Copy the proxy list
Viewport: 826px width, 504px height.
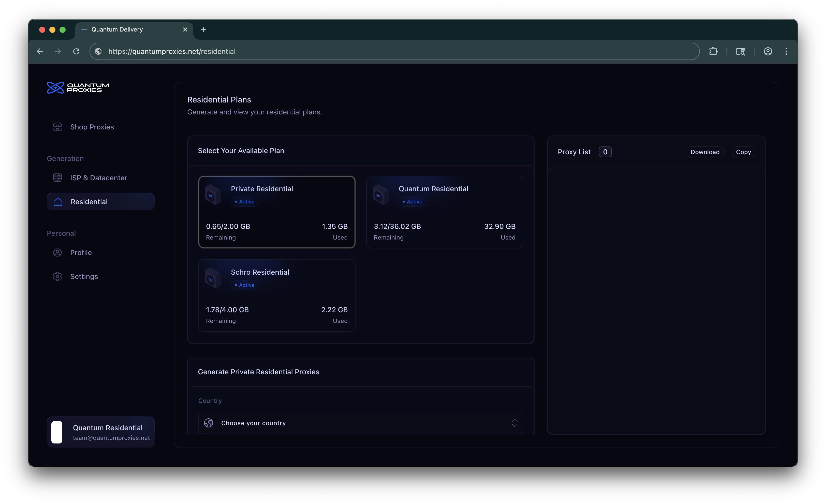click(x=743, y=152)
